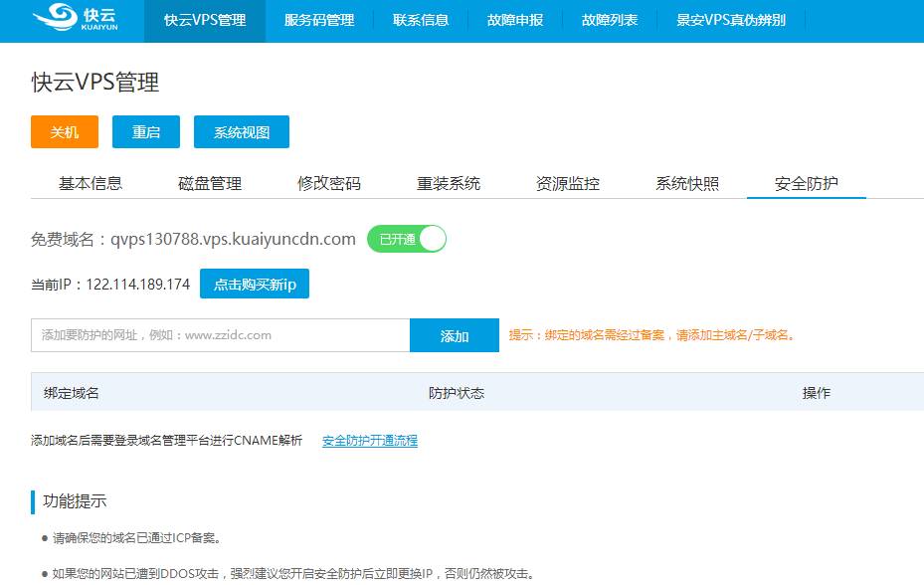Image resolution: width=924 pixels, height=585 pixels.
Task: Switch to the 磁盘管理 tab
Action: pyautogui.click(x=210, y=184)
